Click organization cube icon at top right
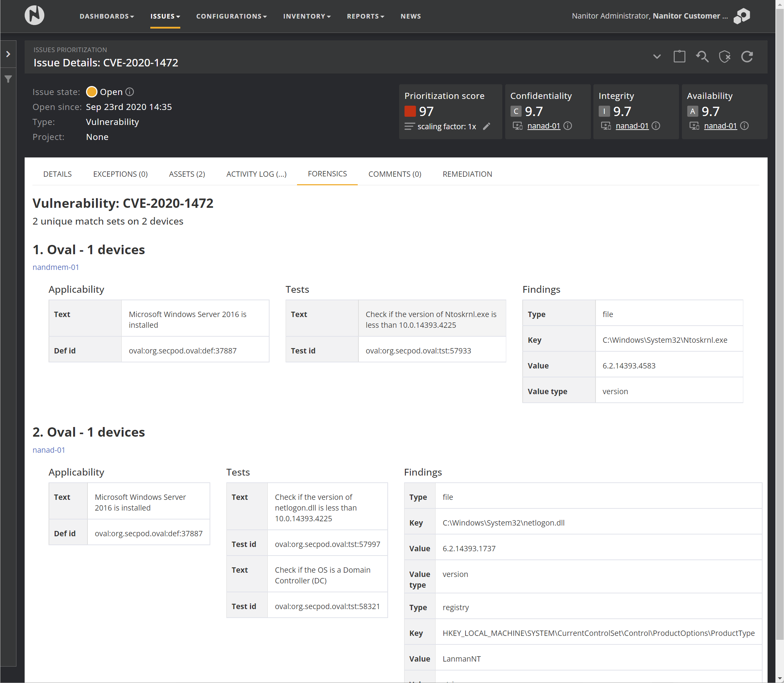784x683 pixels. 742,16
